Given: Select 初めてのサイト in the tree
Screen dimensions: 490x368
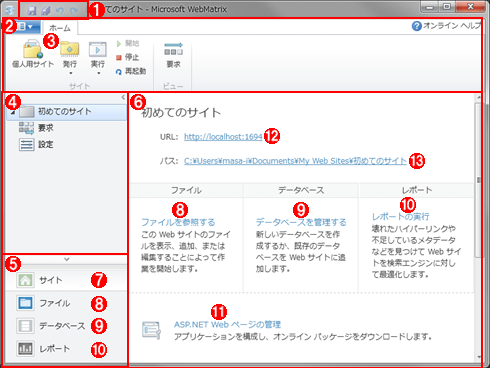Looking at the screenshot, I should [x=66, y=112].
